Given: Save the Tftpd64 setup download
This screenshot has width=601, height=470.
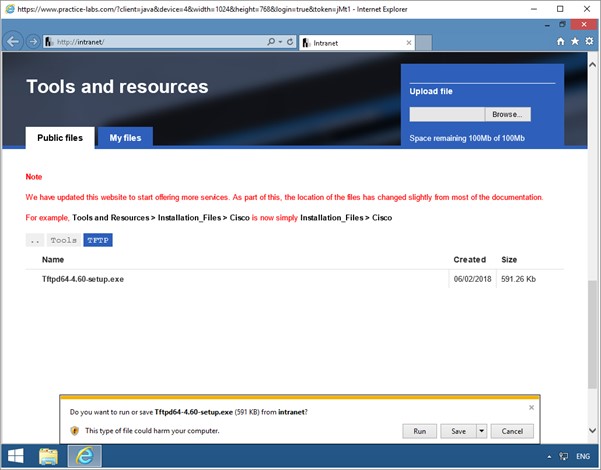Looking at the screenshot, I should point(458,431).
